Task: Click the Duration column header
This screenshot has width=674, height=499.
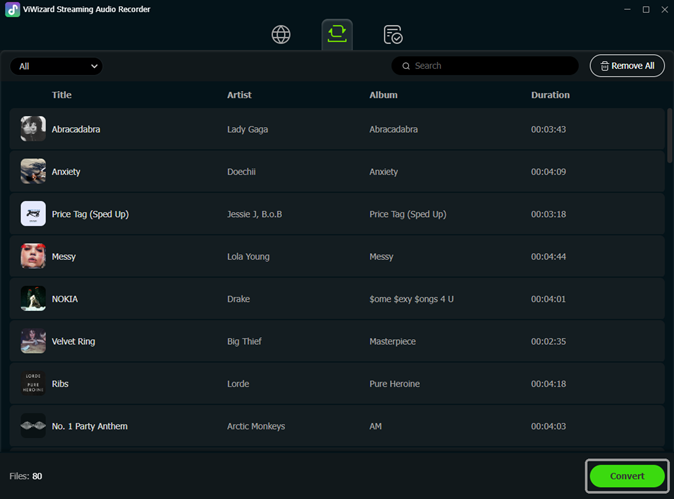Action: (x=550, y=95)
